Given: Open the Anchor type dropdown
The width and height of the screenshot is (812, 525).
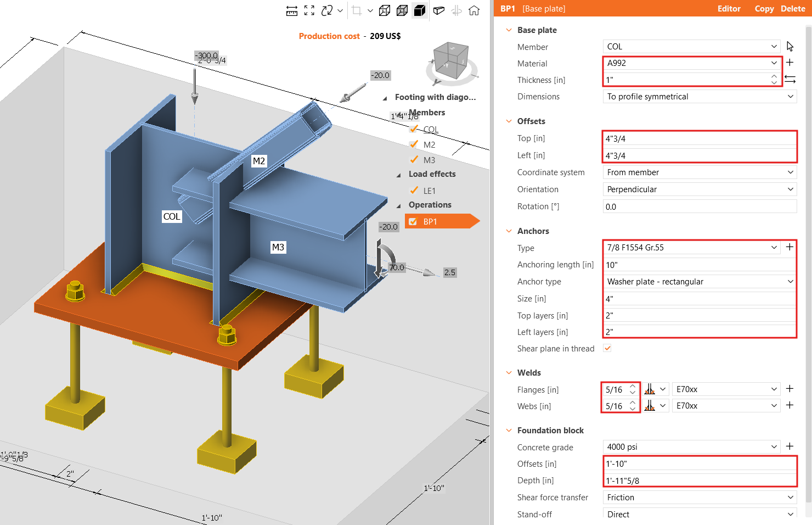Looking at the screenshot, I should [x=700, y=281].
